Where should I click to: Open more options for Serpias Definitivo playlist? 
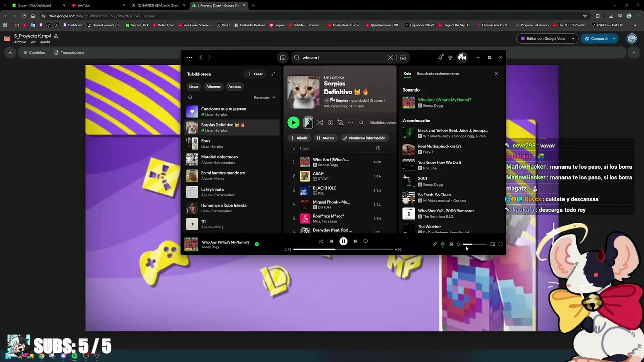pyautogui.click(x=350, y=123)
